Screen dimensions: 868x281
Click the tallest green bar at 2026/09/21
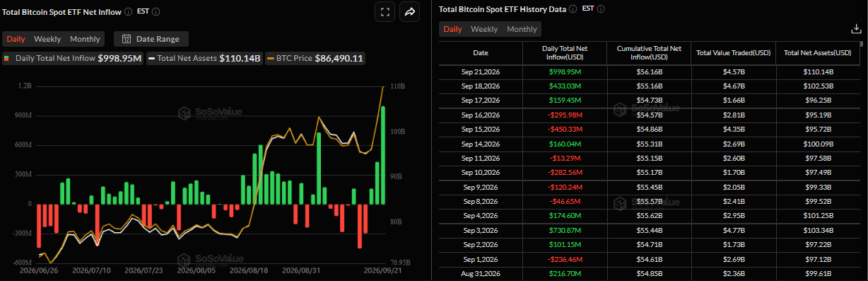click(383, 155)
